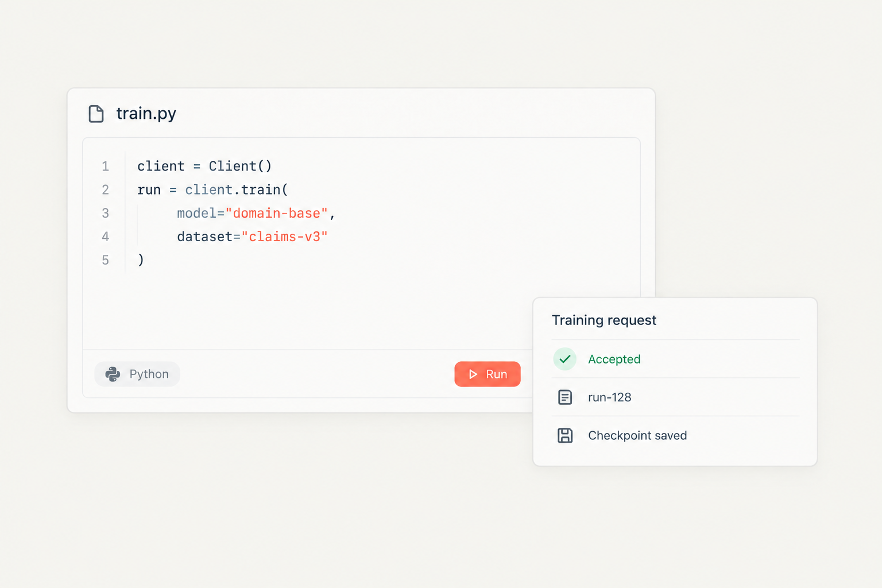Click line number 3 in gutter

point(105,213)
